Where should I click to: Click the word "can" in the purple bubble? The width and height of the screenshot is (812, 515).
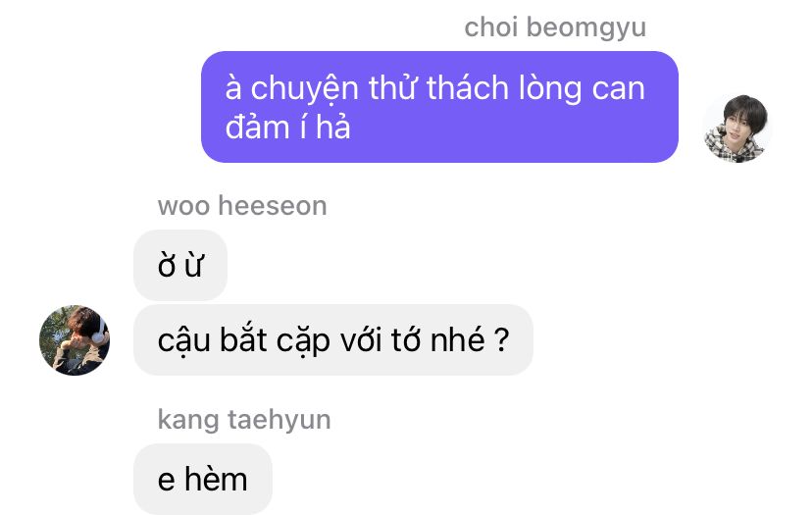click(619, 89)
